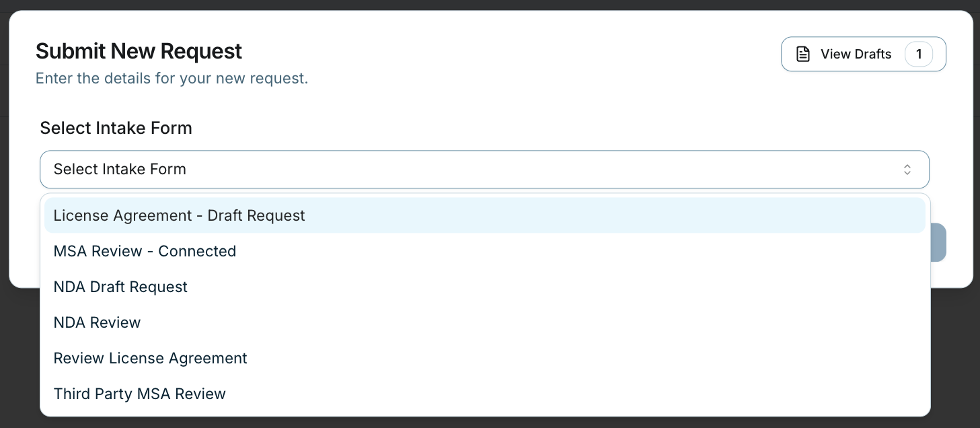
Task: Select MSA Review - Connected from list
Action: click(145, 251)
